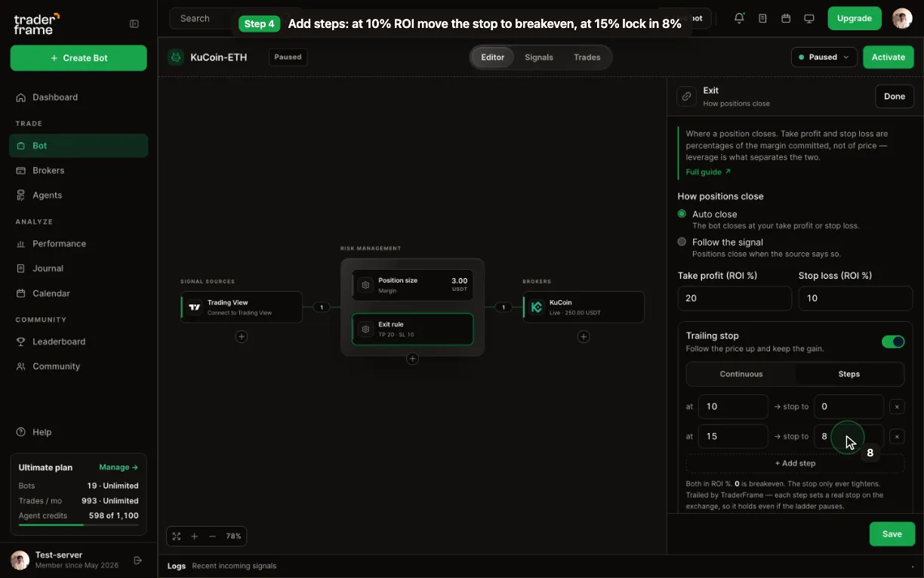Image resolution: width=924 pixels, height=578 pixels.
Task: Remove the step at 10 ROI
Action: (897, 406)
